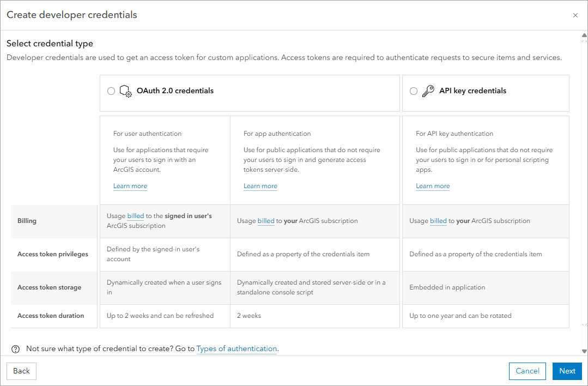
Task: Select the API key credentials radio button
Action: pos(414,91)
